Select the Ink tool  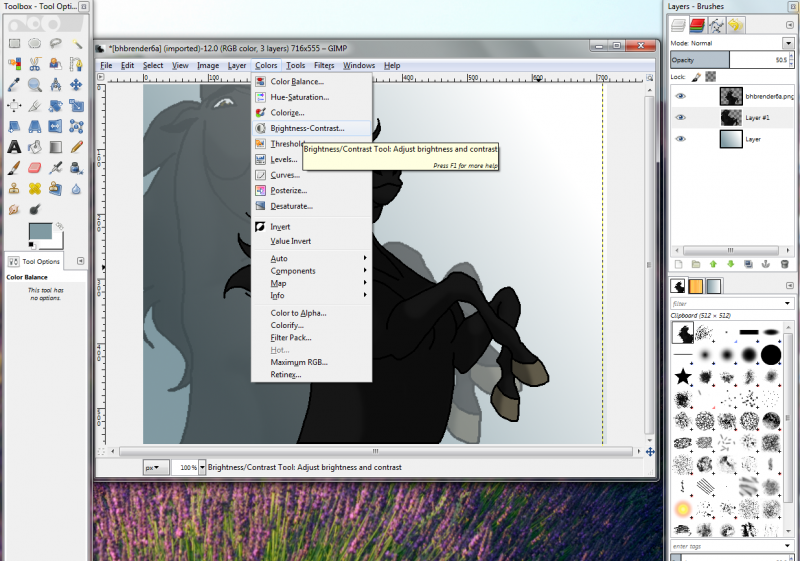(77, 168)
